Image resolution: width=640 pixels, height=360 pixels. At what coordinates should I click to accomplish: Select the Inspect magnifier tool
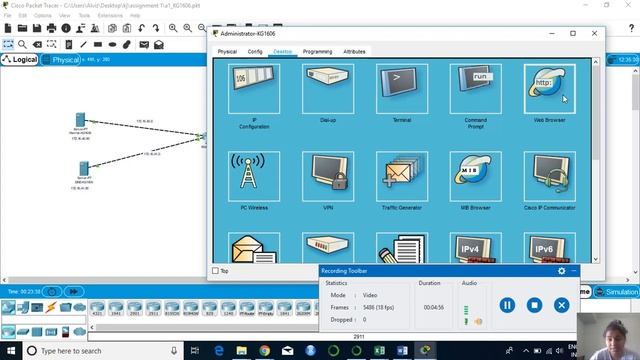(22, 44)
